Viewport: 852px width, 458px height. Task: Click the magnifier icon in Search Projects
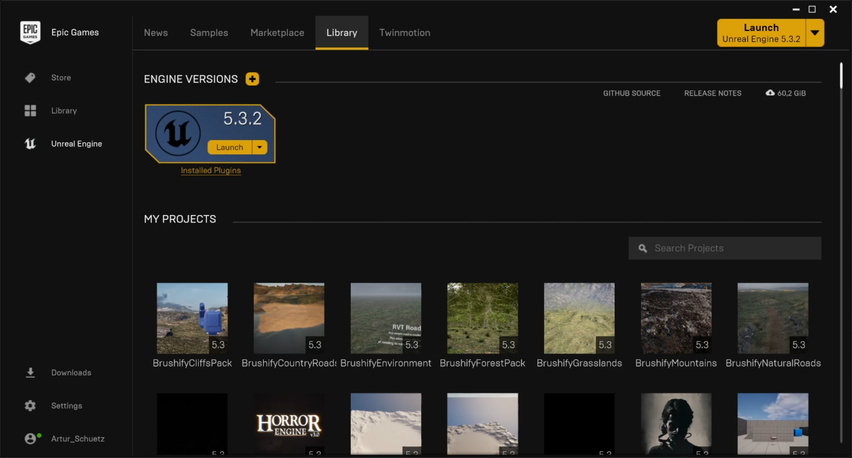click(643, 248)
